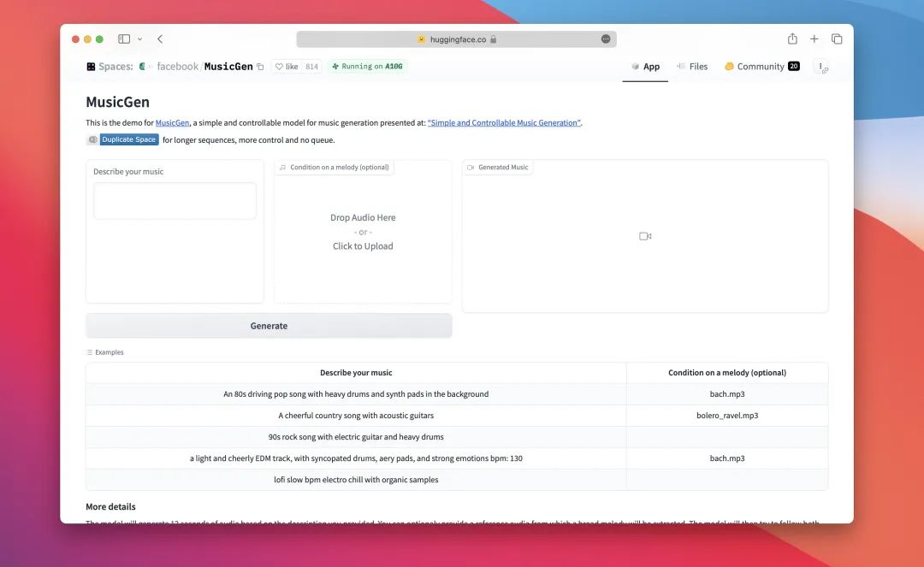Open the MusicGen space title link
Screen dimensions: 924x567
(228, 67)
